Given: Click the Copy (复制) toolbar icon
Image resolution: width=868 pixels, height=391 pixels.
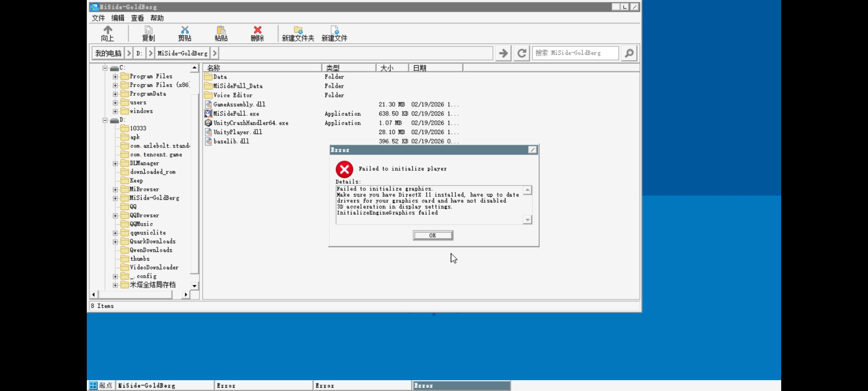Looking at the screenshot, I should click(x=148, y=31).
